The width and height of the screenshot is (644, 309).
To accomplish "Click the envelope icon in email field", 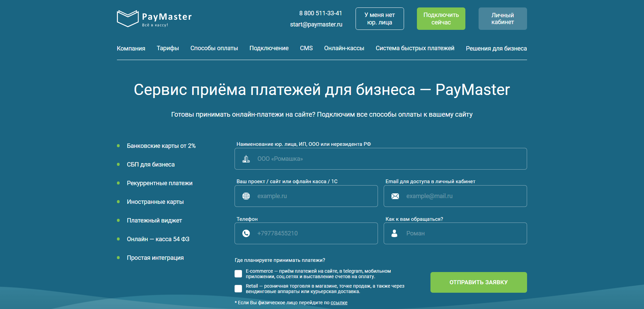I will [x=395, y=196].
